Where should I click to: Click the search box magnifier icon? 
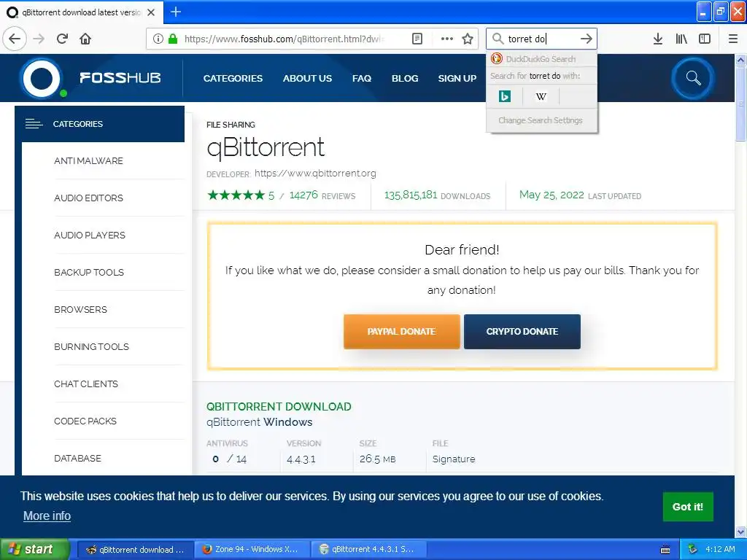coord(498,39)
